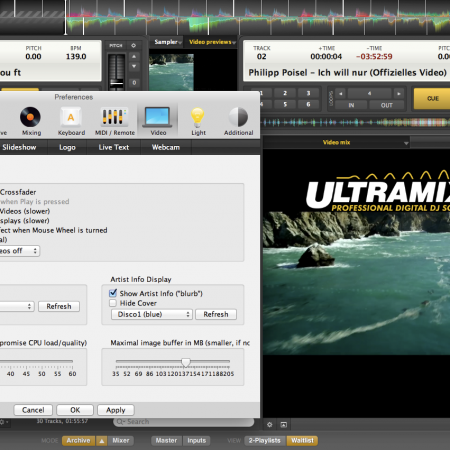Click the pitch down arrow button

[134, 66]
